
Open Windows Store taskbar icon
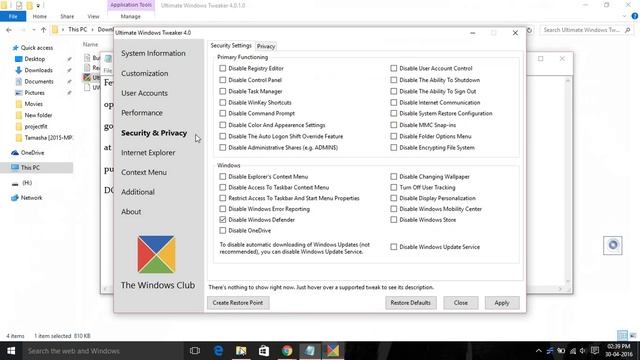pyautogui.click(x=264, y=351)
